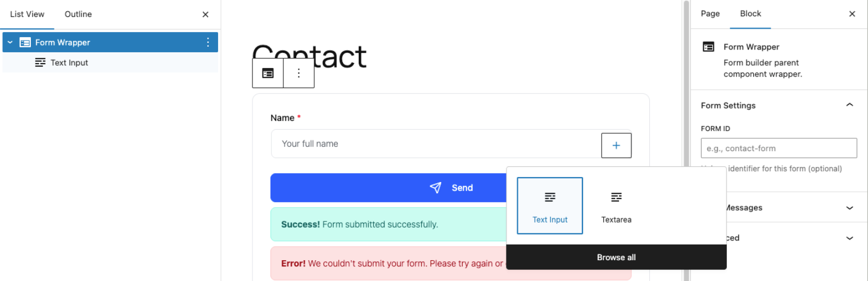Click the Browse all button
868x281 pixels.
(x=616, y=257)
